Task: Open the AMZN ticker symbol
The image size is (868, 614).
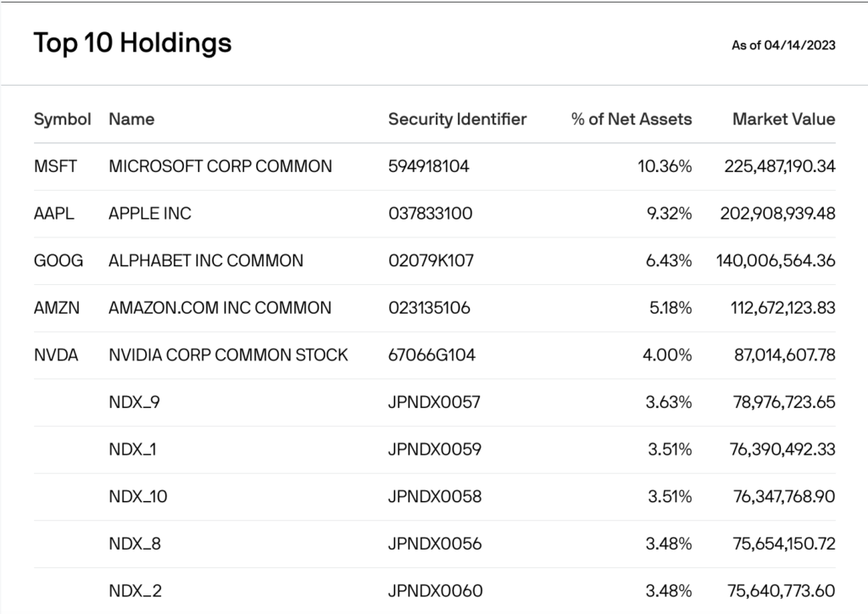Action: point(57,308)
